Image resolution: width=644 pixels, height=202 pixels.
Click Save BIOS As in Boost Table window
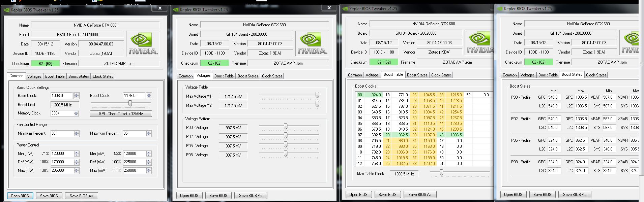[x=420, y=194]
